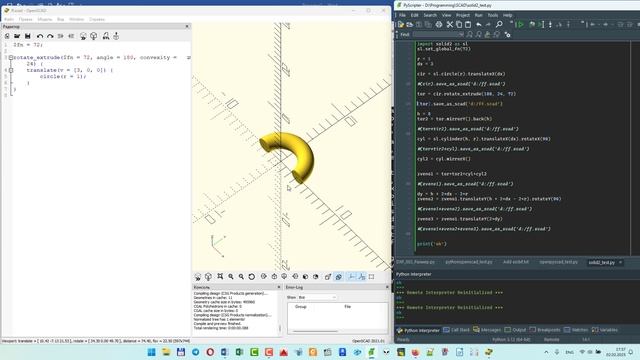This screenshot has height=360, width=640.
Task: Switch to Output bottom tab
Action: (x=516, y=330)
